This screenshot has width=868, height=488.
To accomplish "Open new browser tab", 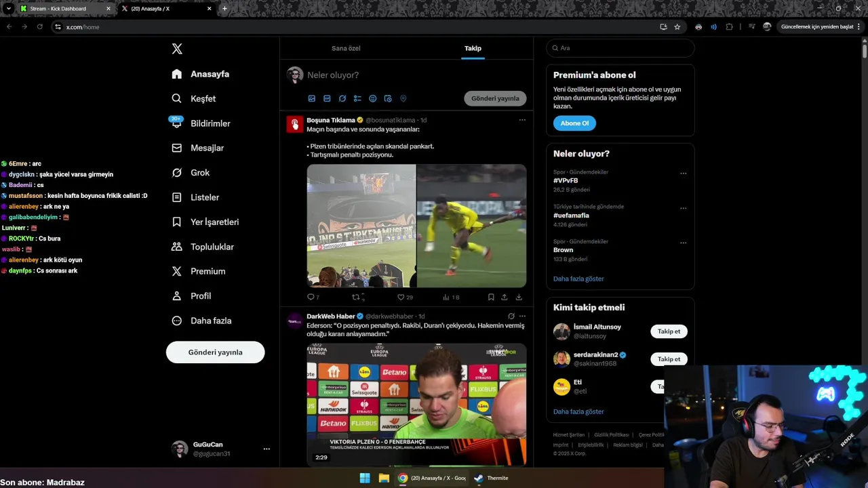I will click(x=224, y=9).
